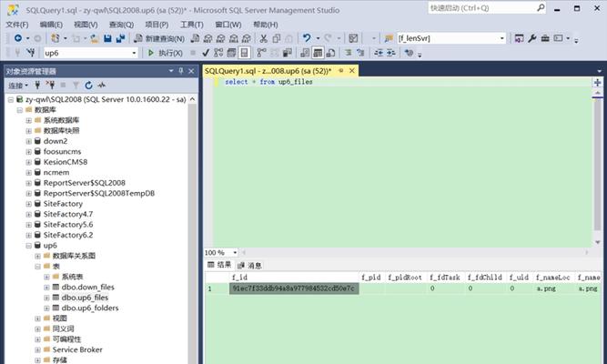Click the database engine query icon after 新建查询

click(195, 38)
